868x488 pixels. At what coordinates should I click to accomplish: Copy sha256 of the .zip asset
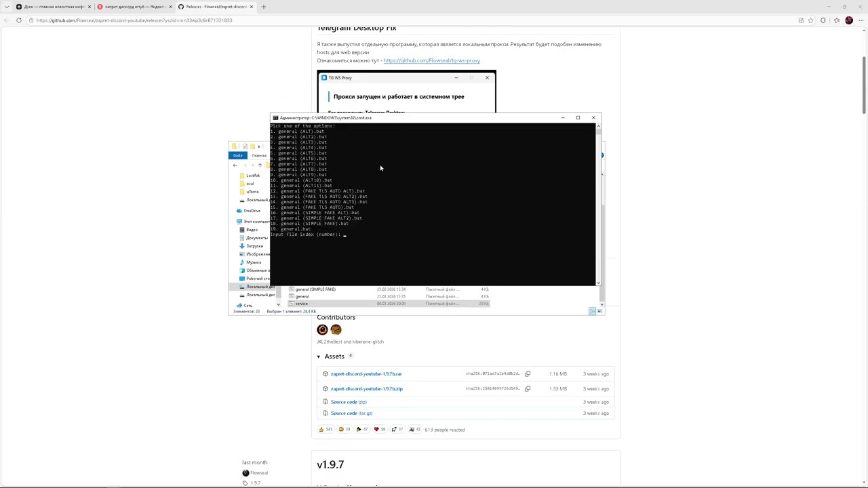[528, 388]
